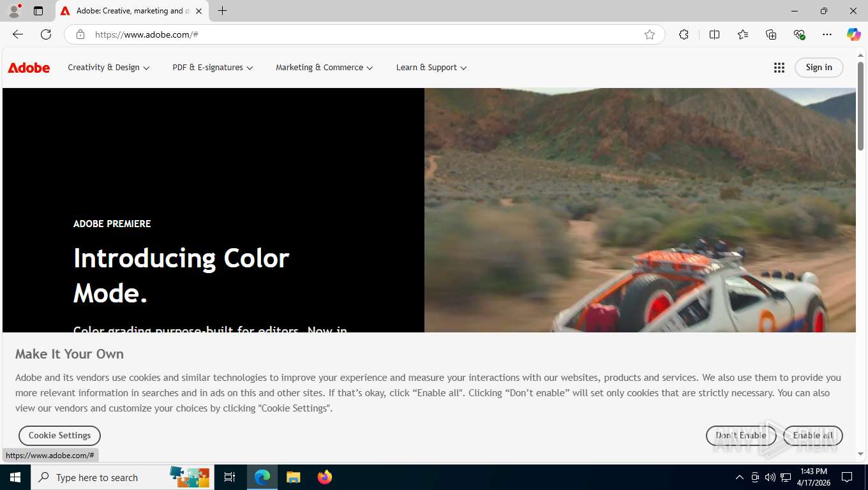Select the Adobe browser tab
868x490 pixels.
point(133,11)
